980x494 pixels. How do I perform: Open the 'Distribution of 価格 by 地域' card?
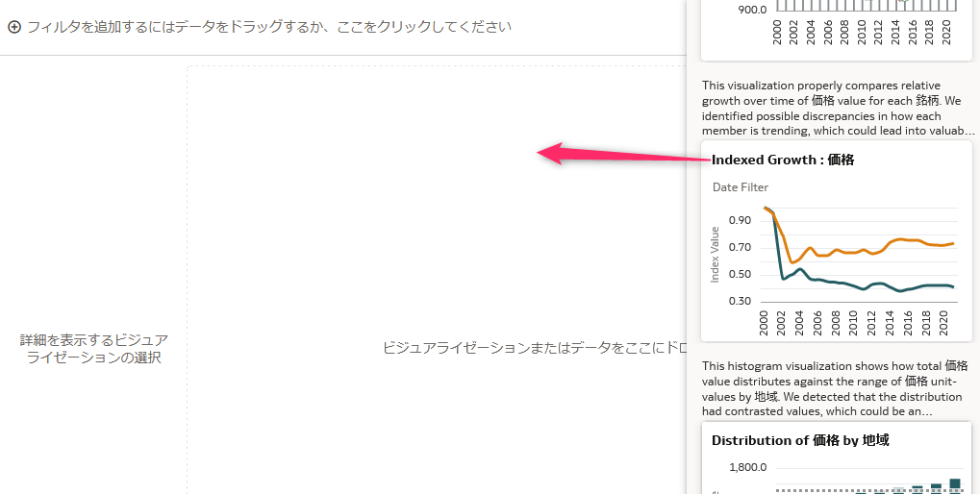(837, 457)
